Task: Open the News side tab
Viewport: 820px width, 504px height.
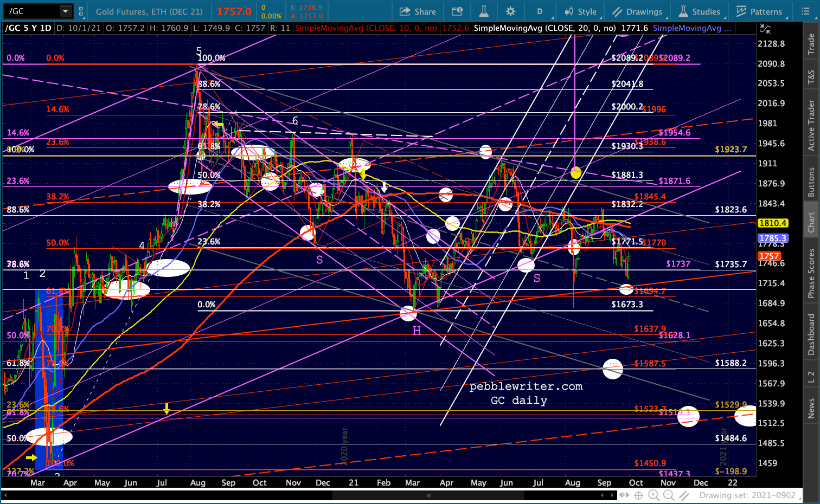Action: (811, 408)
